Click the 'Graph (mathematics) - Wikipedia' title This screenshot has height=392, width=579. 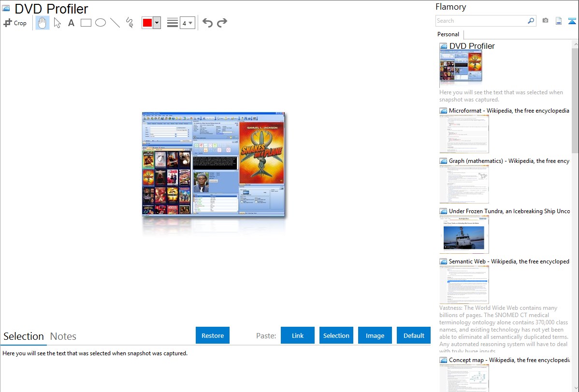point(509,161)
